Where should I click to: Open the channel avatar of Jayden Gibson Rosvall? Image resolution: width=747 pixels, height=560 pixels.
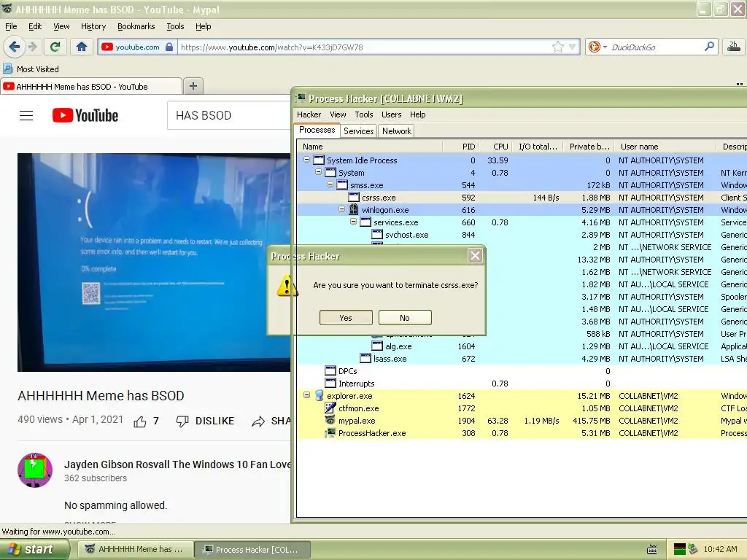35,470
